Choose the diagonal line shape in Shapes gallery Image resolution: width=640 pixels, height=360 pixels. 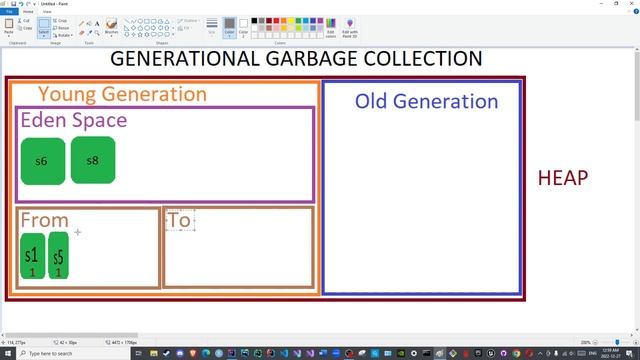pyautogui.click(x=127, y=21)
